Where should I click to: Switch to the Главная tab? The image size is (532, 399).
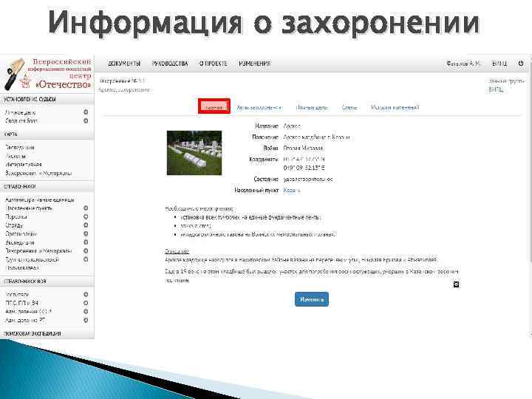(214, 107)
